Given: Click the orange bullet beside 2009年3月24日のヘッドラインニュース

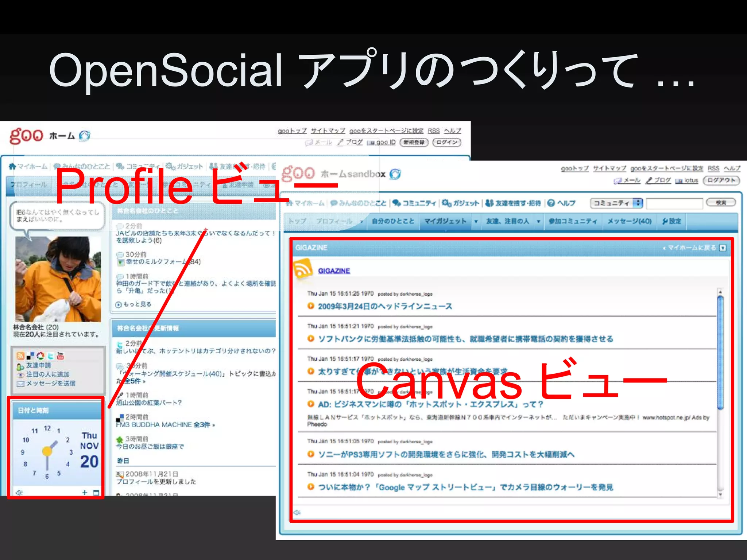Looking at the screenshot, I should click(x=310, y=306).
